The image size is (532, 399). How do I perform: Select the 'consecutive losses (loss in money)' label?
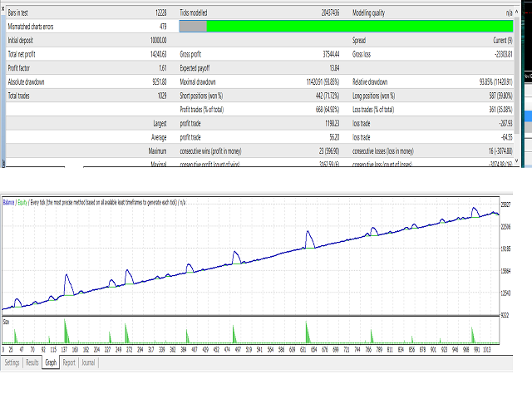coord(383,151)
